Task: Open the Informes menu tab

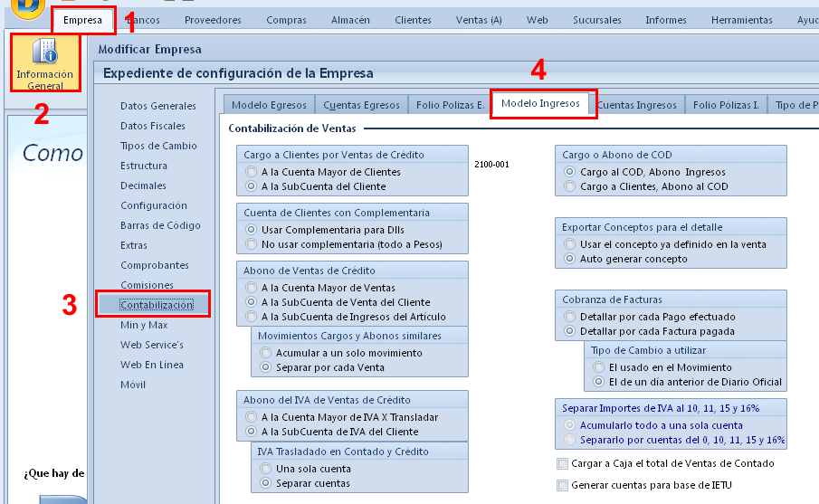Action: point(665,20)
